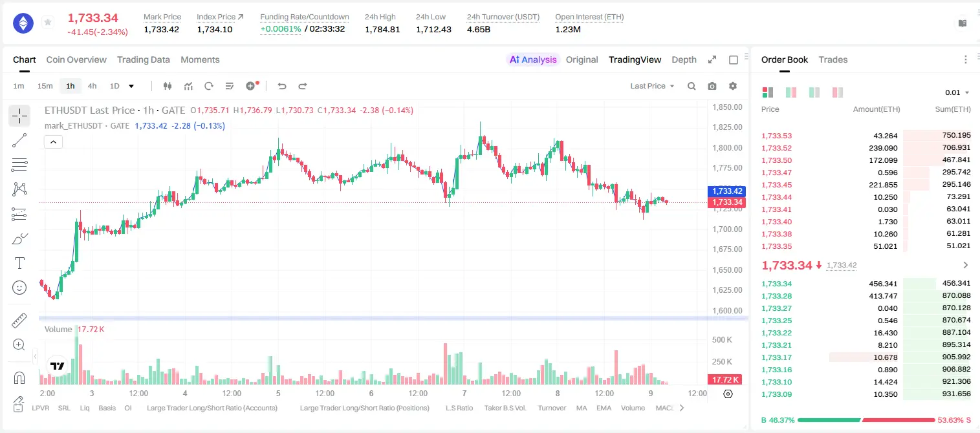Image resolution: width=980 pixels, height=433 pixels.
Task: Select the trend line drawing tool
Action: tap(19, 140)
